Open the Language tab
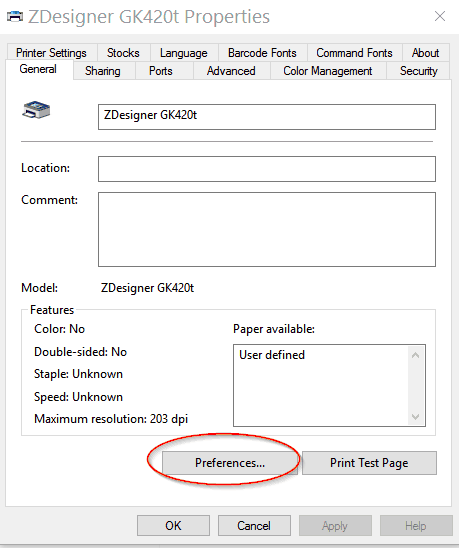Screen dimensions: 459x548 (x=184, y=53)
